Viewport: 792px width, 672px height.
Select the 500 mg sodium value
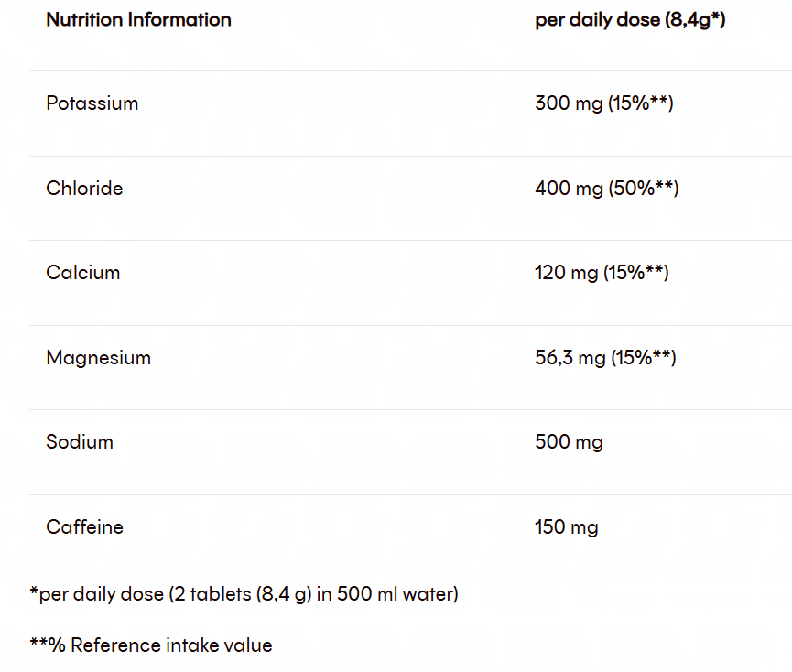tap(569, 443)
